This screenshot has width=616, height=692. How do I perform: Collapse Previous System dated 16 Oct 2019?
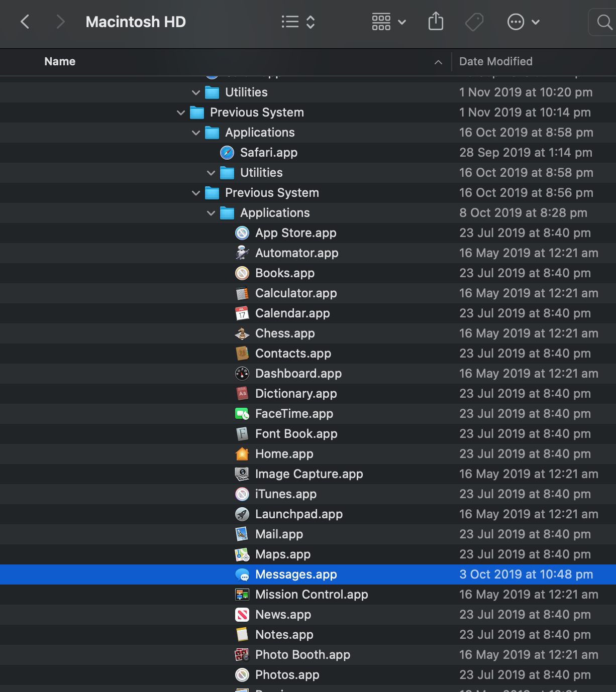[196, 193]
